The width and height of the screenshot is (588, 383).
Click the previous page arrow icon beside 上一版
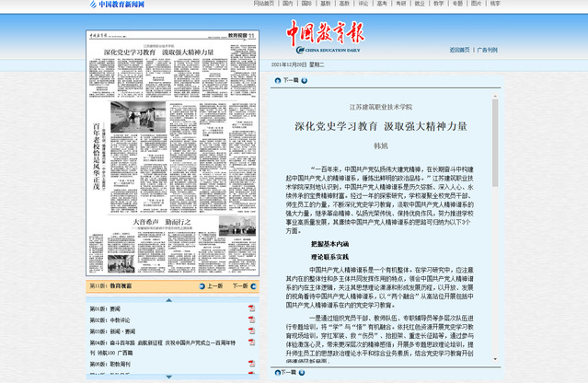[x=203, y=286]
